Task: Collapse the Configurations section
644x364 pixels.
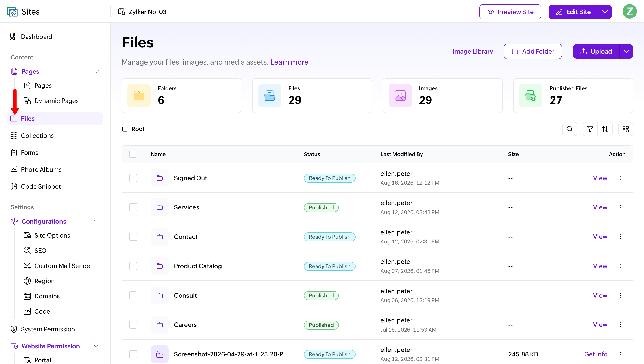Action: [x=96, y=221]
